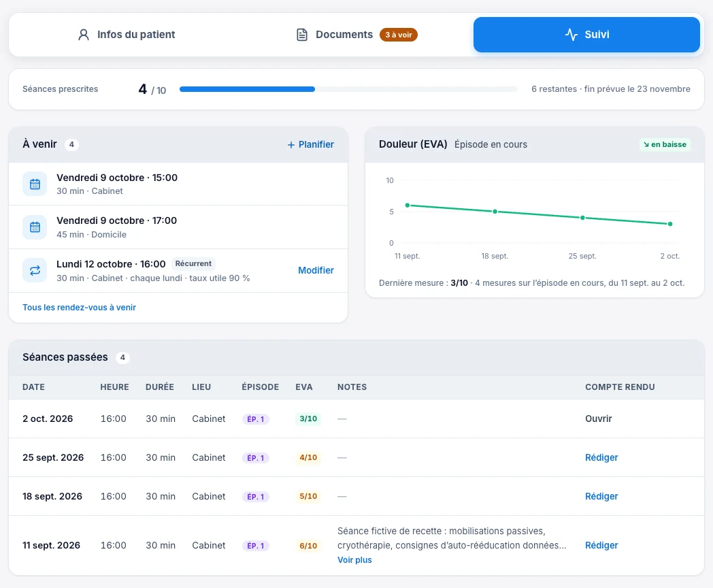Click the DATE column header
The height and width of the screenshot is (588, 713).
tap(33, 387)
